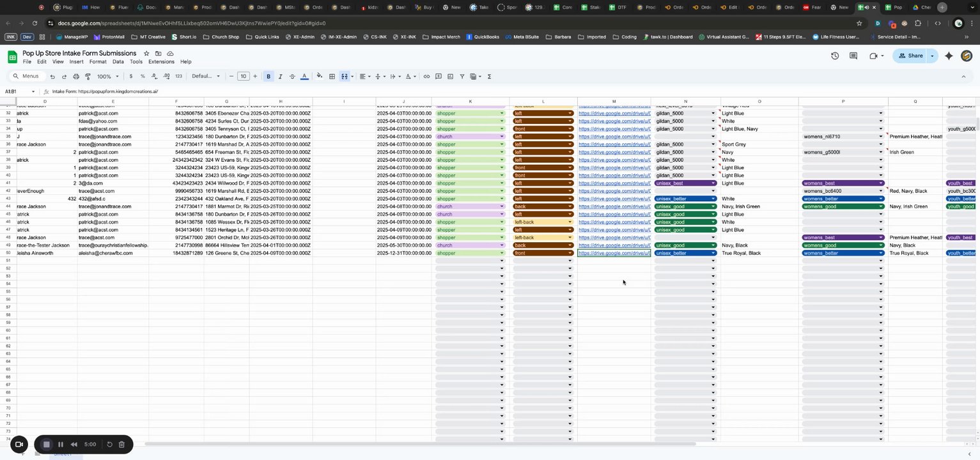Open the comments panel icon
Image resolution: width=980 pixels, height=460 pixels.
click(x=853, y=56)
